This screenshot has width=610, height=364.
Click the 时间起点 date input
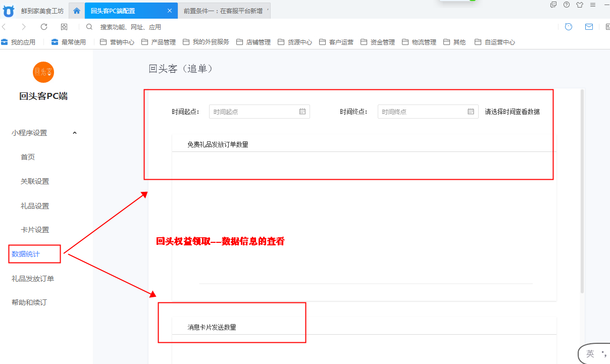pos(260,112)
